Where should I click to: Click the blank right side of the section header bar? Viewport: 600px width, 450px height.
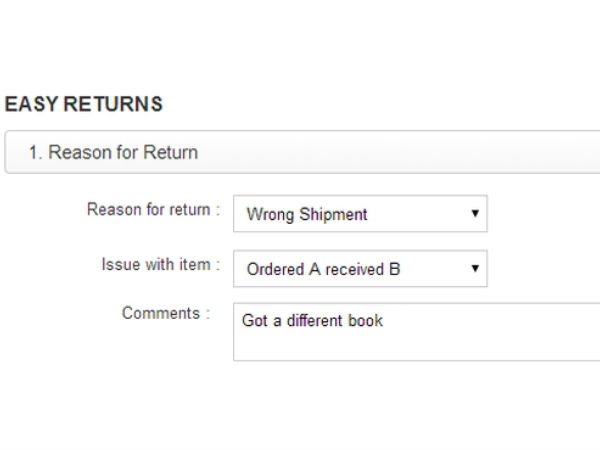(450, 153)
